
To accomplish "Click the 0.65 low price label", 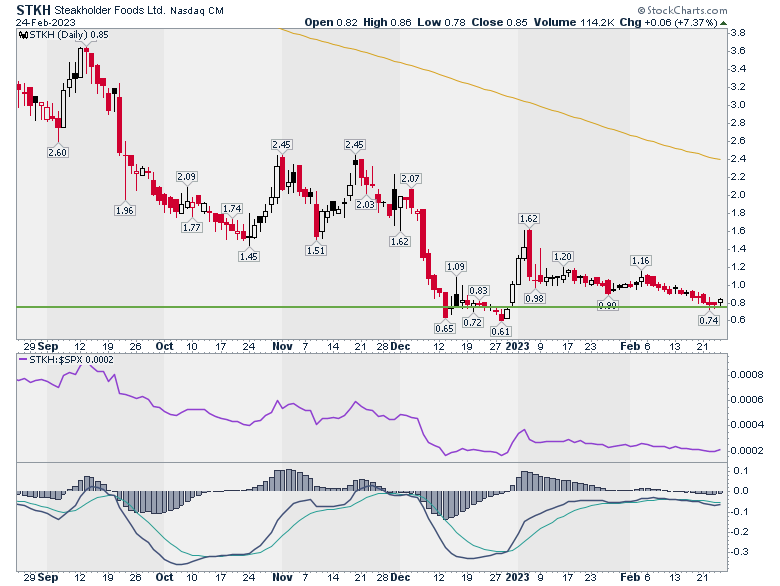I will point(444,328).
